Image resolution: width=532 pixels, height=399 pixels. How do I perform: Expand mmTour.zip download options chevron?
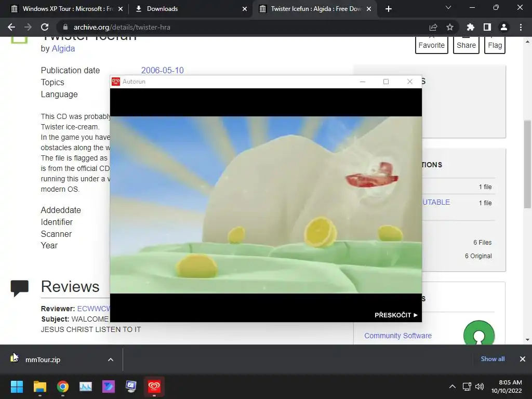(x=111, y=360)
